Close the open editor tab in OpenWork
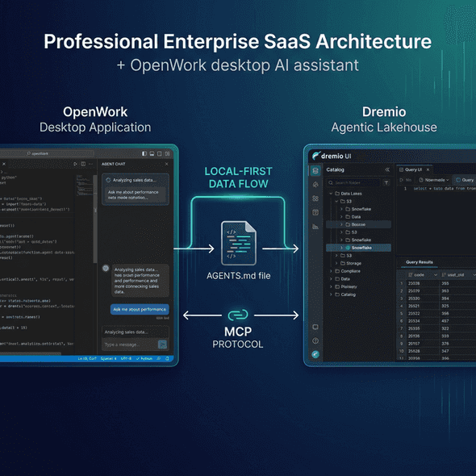 point(4,164)
